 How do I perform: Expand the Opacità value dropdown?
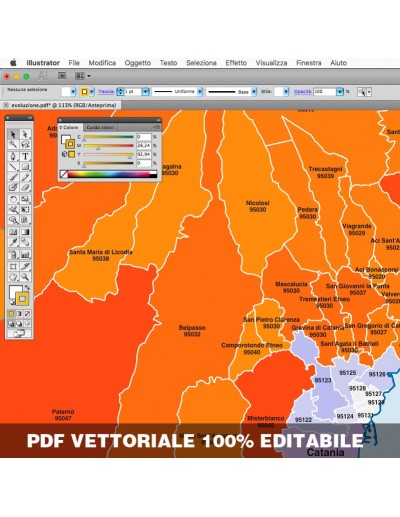(340, 92)
